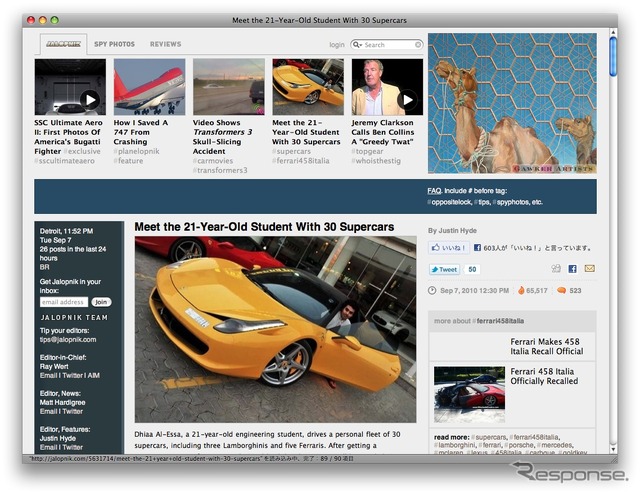
Task: Open the yellow Ferrari top-row thumbnail
Action: (x=308, y=87)
